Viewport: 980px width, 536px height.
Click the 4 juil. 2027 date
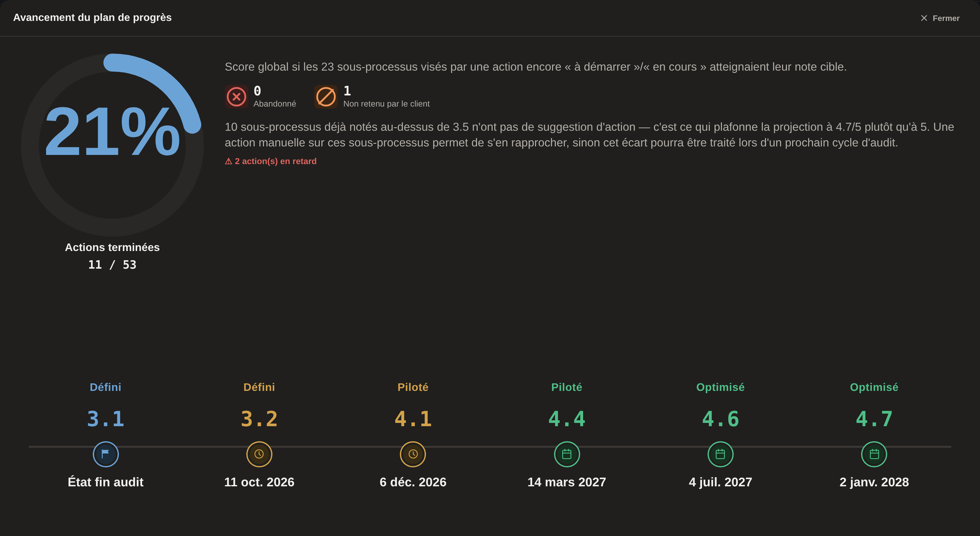pyautogui.click(x=720, y=482)
